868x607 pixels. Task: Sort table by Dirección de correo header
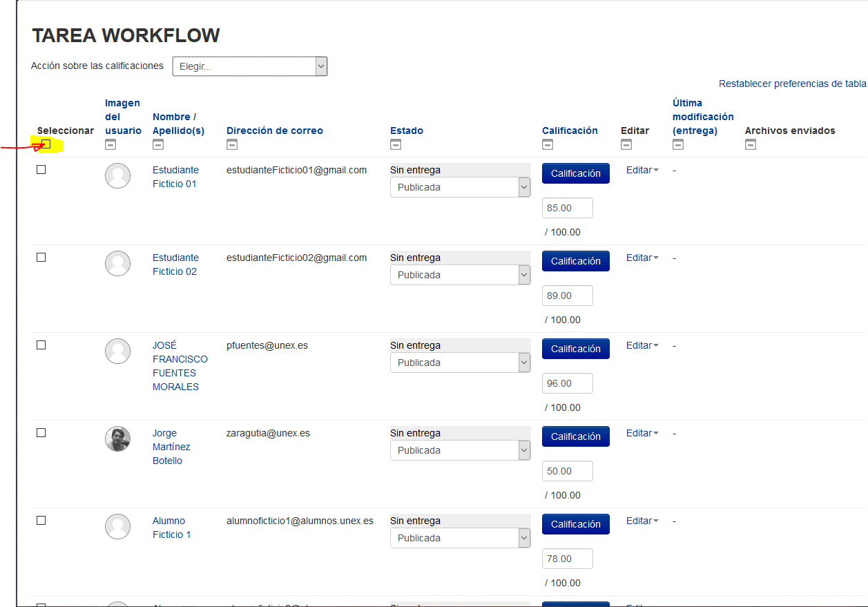[x=274, y=131]
